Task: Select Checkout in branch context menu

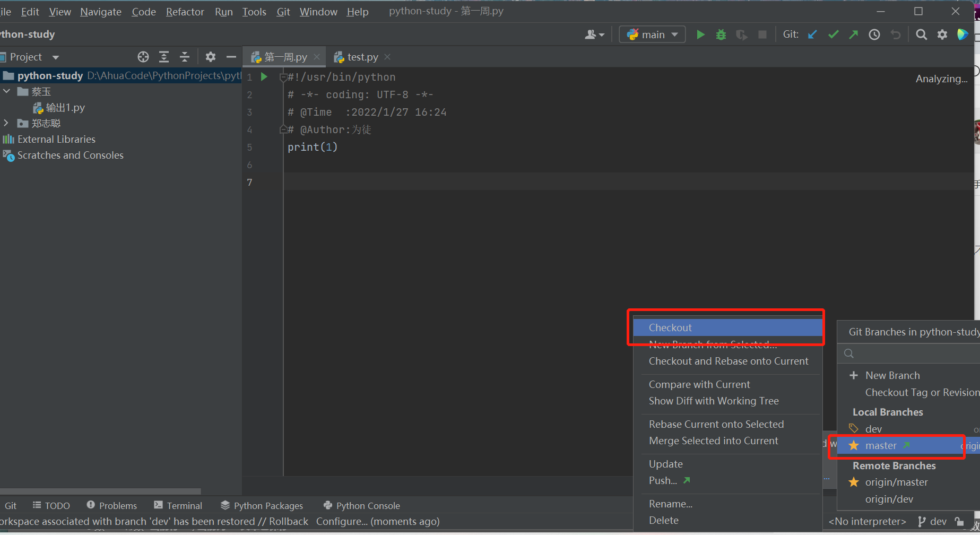Action: [727, 327]
